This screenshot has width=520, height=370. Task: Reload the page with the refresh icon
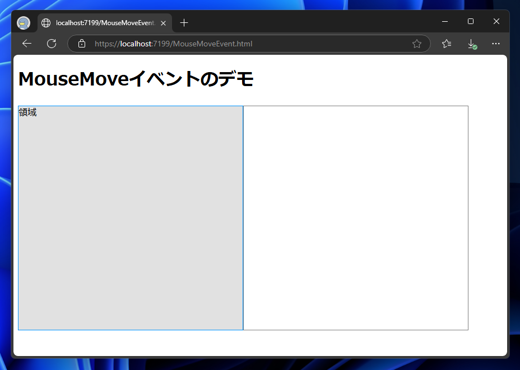(52, 44)
